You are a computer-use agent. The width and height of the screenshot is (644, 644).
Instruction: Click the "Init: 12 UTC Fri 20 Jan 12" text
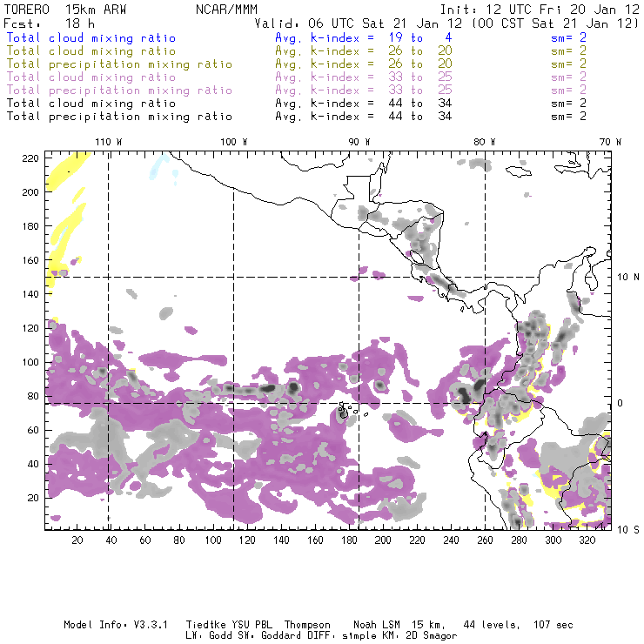pyautogui.click(x=540, y=10)
